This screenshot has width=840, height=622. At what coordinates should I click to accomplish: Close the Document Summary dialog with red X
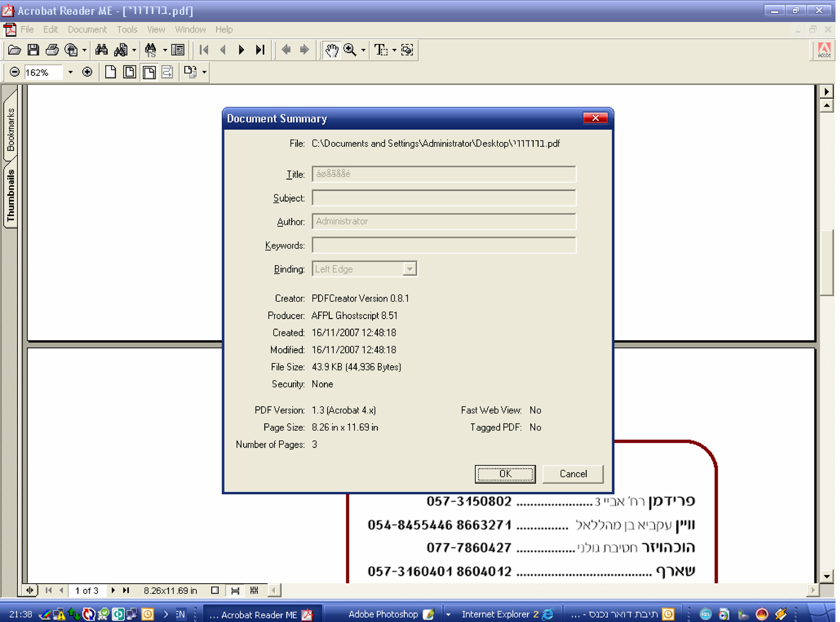pyautogui.click(x=595, y=118)
